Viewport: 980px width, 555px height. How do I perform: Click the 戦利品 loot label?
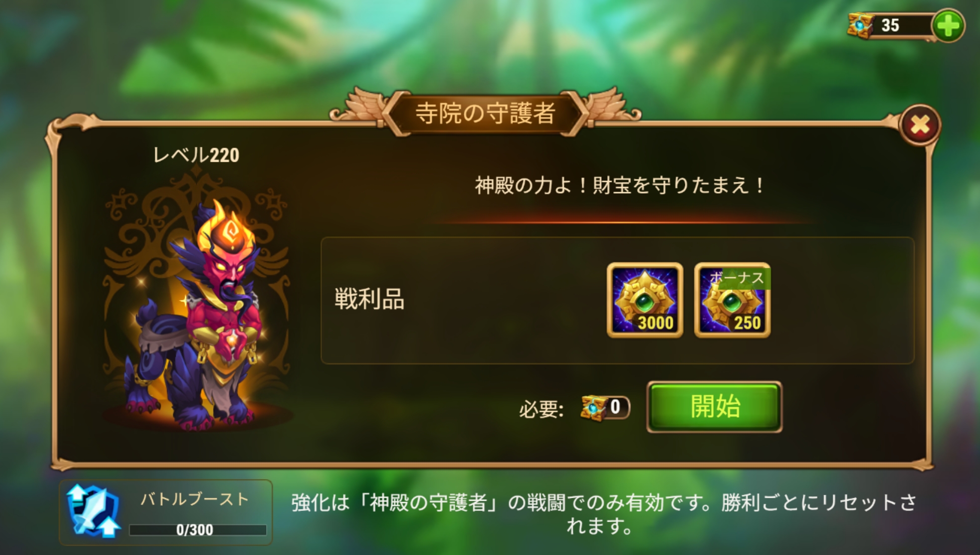[369, 300]
